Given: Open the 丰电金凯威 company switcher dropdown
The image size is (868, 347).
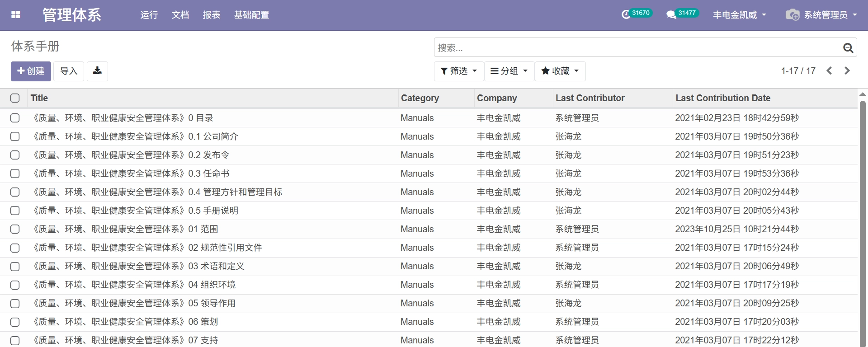Looking at the screenshot, I should coord(740,15).
